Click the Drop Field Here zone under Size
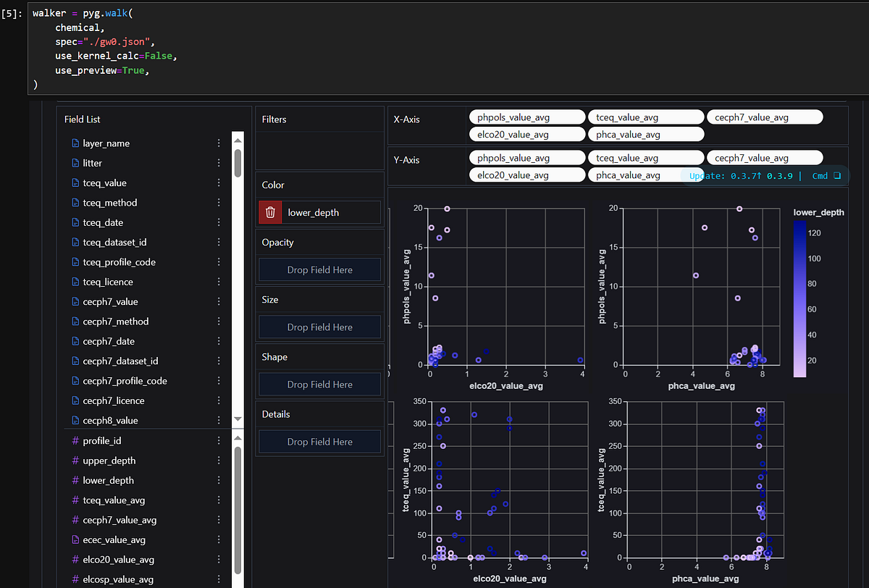This screenshot has height=588, width=869. tap(319, 327)
